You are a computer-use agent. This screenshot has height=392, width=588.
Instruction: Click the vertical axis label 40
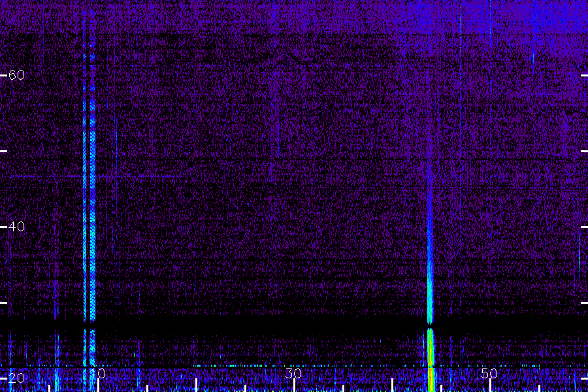point(16,227)
